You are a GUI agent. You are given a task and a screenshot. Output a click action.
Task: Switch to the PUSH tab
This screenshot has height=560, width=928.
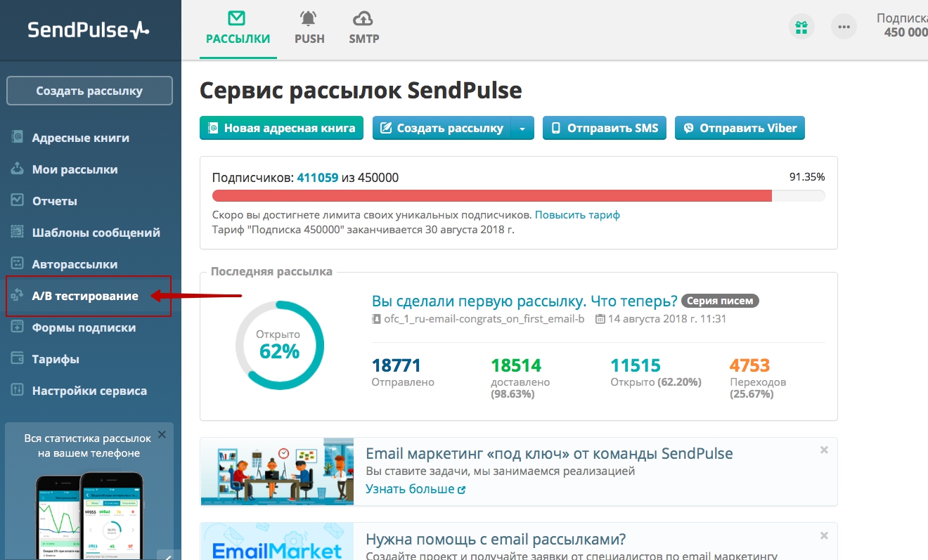click(x=309, y=30)
